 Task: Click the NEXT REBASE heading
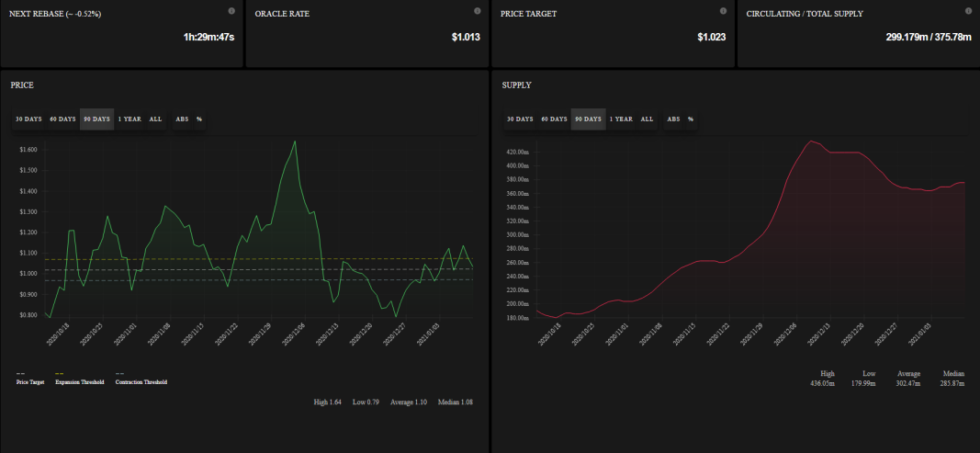55,14
